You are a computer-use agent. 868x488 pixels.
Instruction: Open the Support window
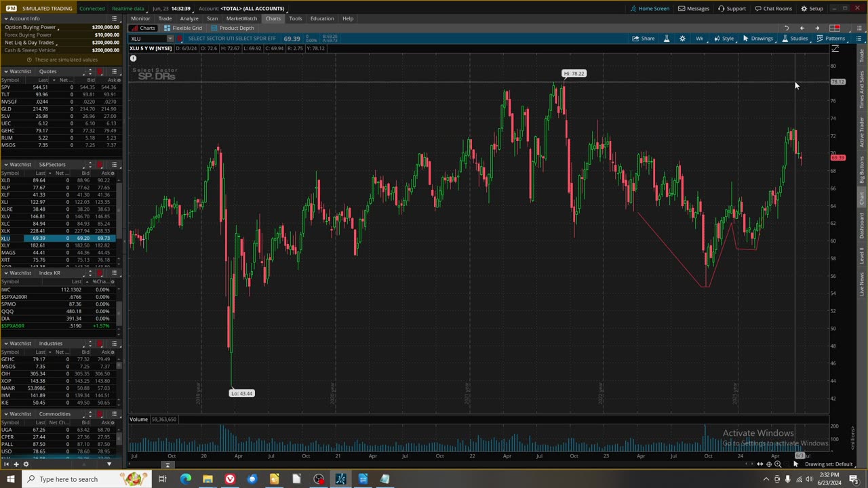point(732,9)
